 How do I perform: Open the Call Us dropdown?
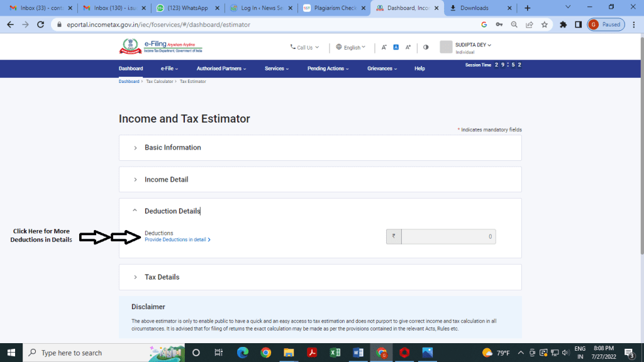pyautogui.click(x=304, y=47)
